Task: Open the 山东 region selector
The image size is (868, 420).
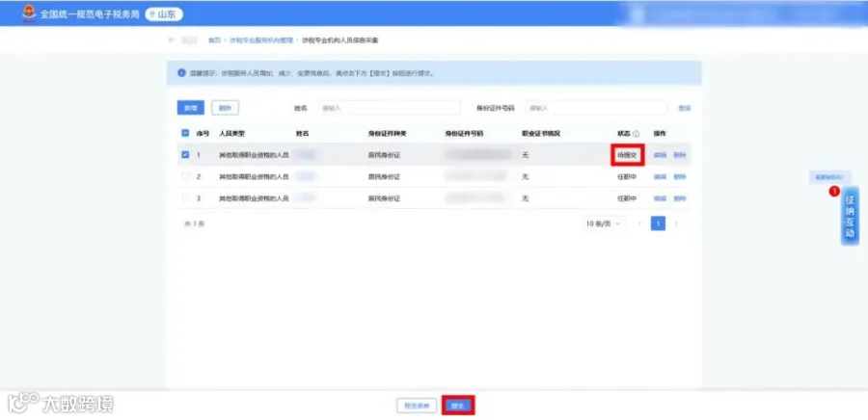Action: point(164,14)
